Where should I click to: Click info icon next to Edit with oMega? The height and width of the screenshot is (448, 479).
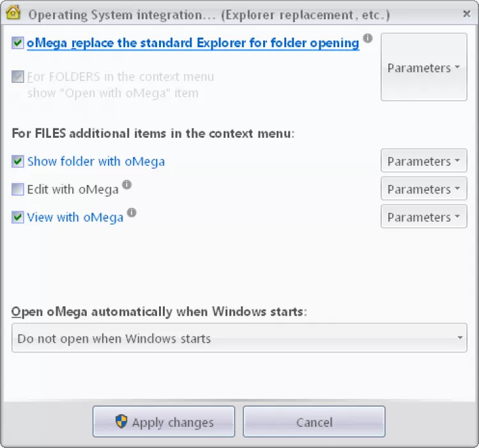(127, 184)
